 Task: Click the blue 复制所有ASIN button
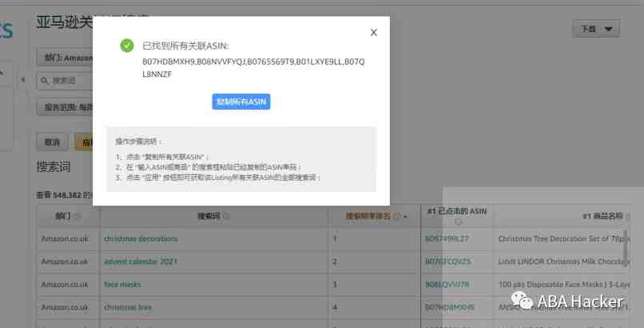(x=241, y=102)
